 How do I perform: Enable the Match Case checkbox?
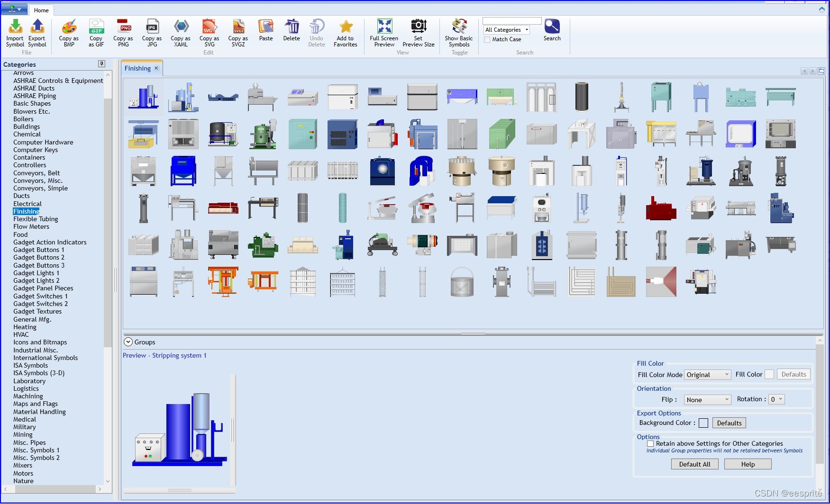487,39
